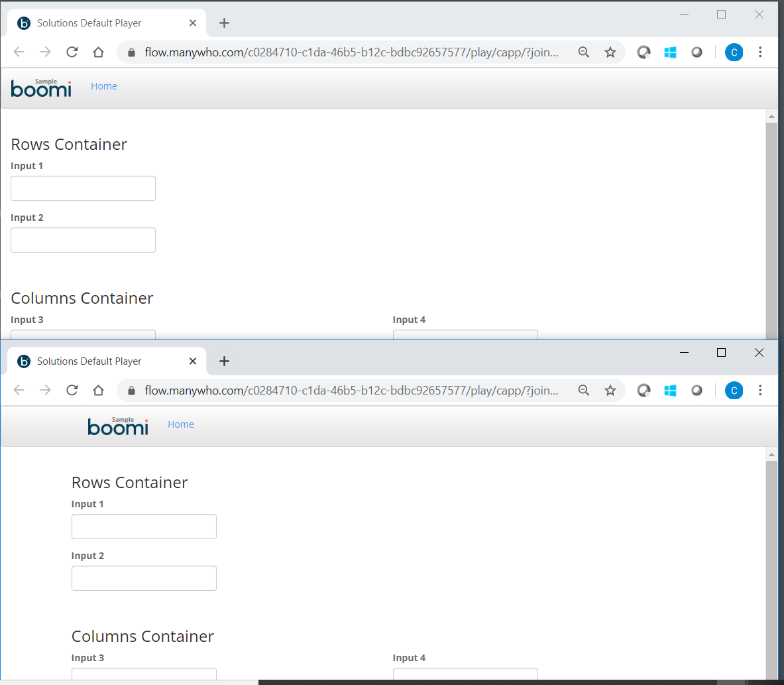Open the three-dot browser menu
The width and height of the screenshot is (784, 685).
tap(760, 390)
